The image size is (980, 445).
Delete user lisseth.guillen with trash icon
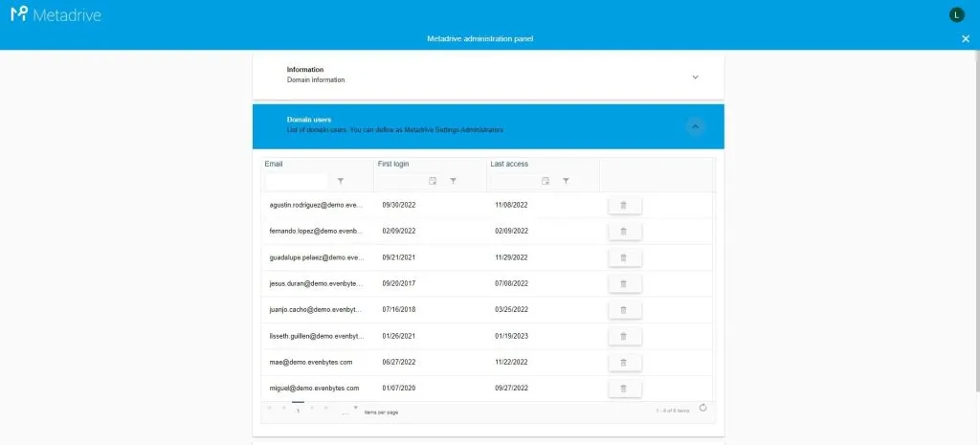coord(624,336)
